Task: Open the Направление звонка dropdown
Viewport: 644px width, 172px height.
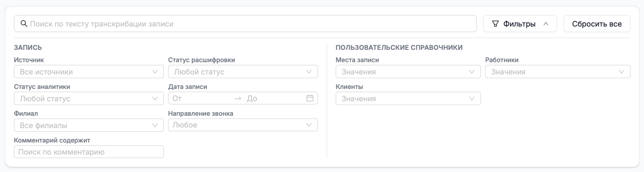Action: (x=243, y=125)
